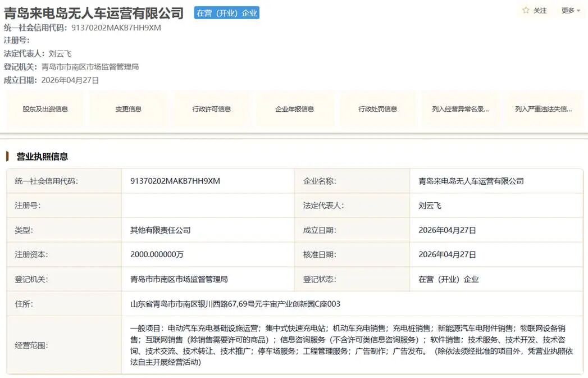
Task: View the 企业年报信息 tab
Action: (x=295, y=109)
